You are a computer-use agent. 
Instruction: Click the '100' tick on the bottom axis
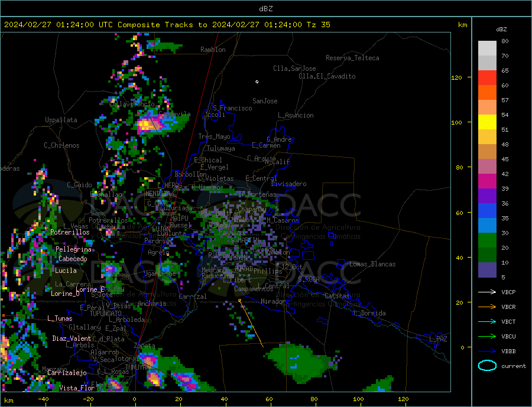359,399
